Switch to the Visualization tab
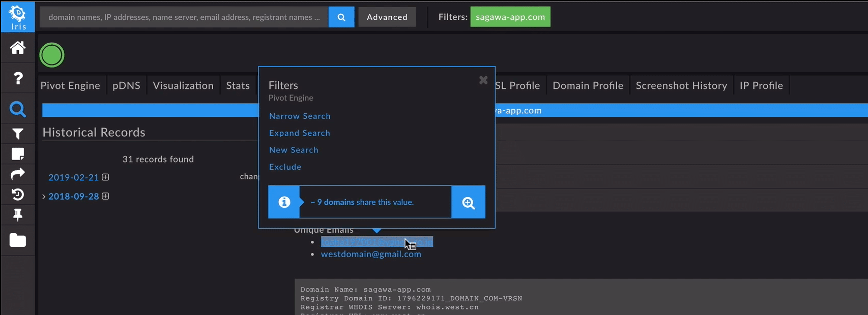 183,85
